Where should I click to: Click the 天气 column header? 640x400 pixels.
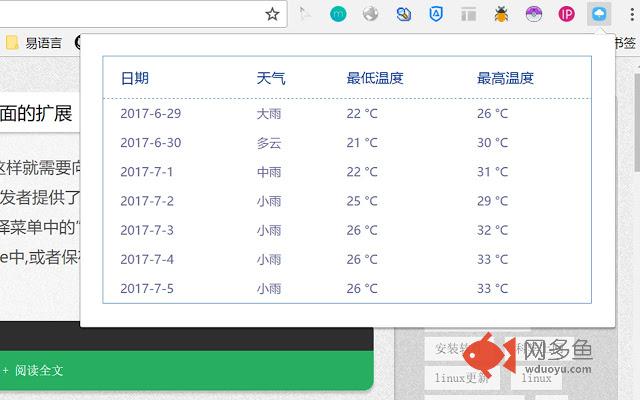[x=271, y=78]
